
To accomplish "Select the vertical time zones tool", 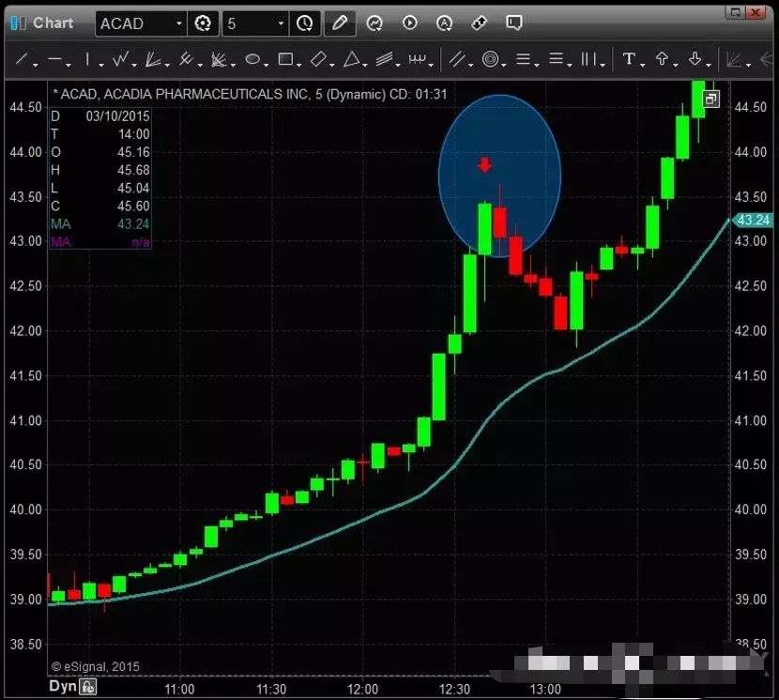I will click(588, 60).
